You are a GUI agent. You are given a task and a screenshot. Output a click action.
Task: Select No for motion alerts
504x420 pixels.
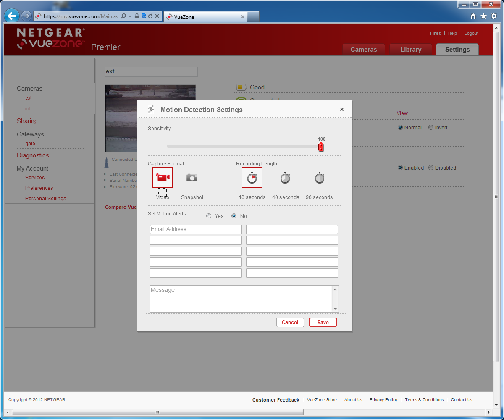(234, 216)
